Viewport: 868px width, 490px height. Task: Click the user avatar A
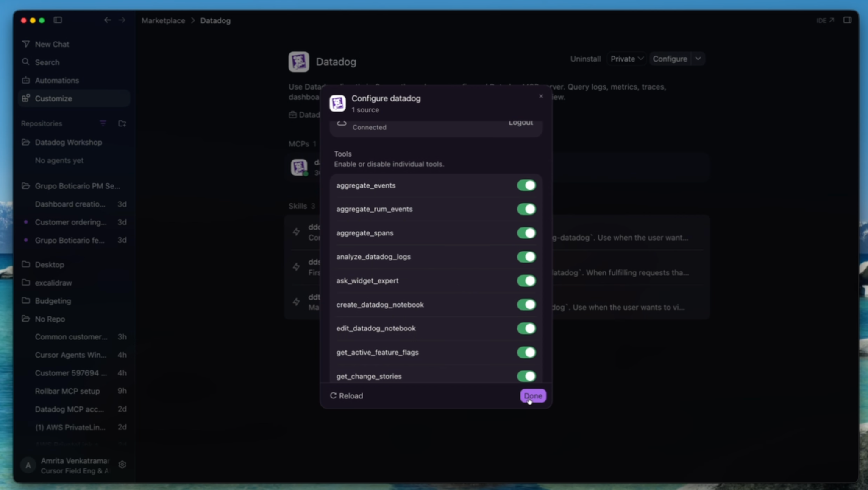tap(28, 465)
